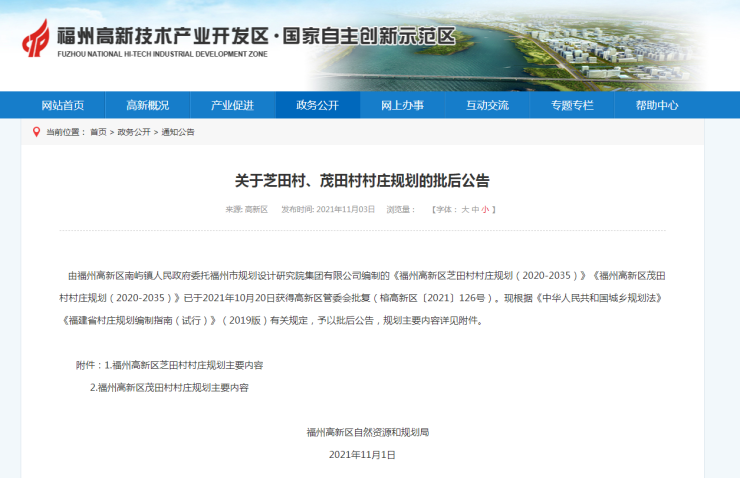Set font size to 小 (small)
Viewport: 740px width, 478px height.
(x=486, y=210)
